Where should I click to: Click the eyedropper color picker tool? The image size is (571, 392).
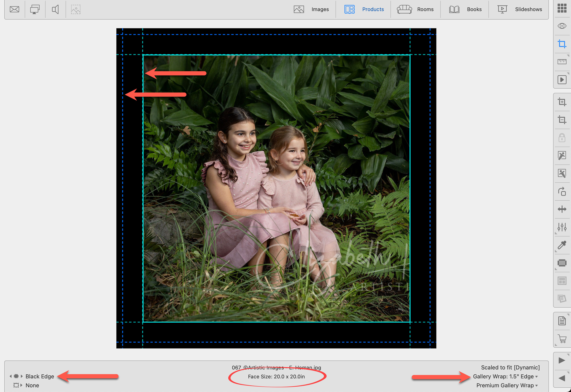point(562,245)
